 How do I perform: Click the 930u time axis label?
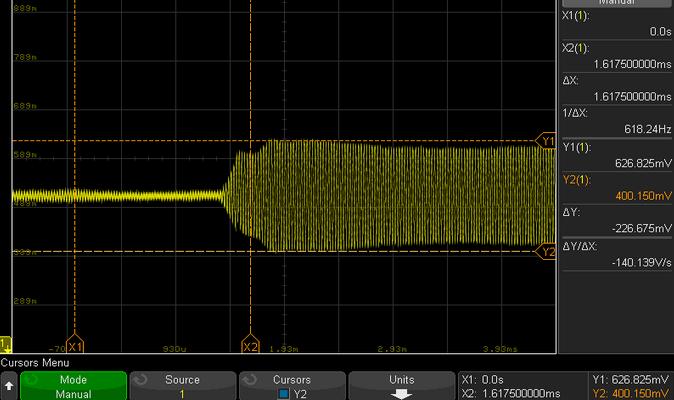175,349
